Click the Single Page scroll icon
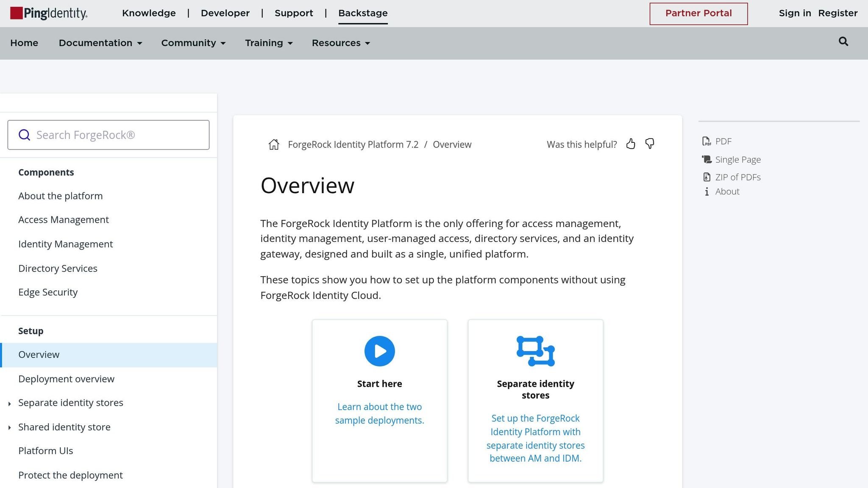868x488 pixels. coord(707,160)
